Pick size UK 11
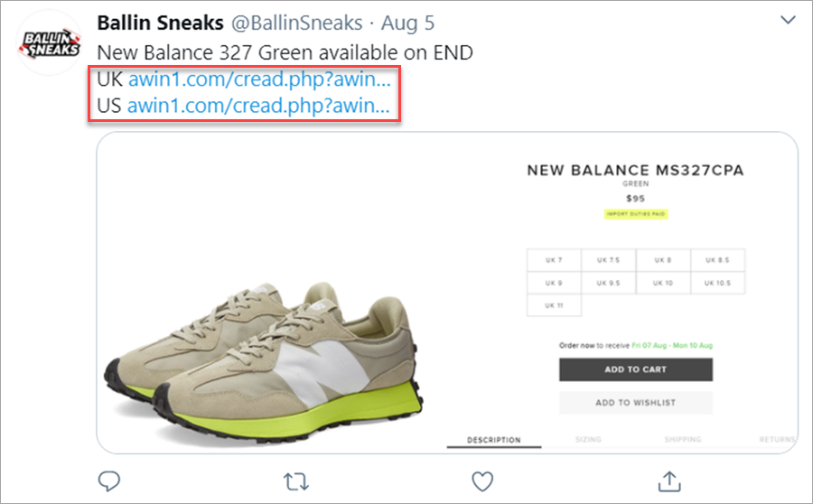Image resolution: width=813 pixels, height=504 pixels. click(554, 305)
